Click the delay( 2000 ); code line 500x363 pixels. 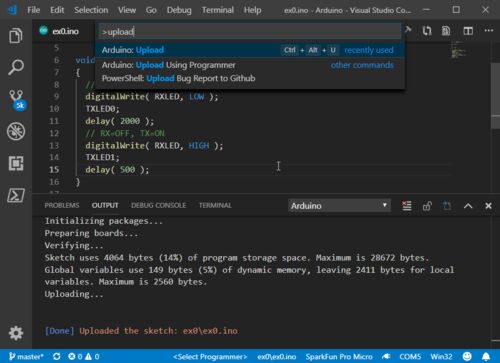click(120, 121)
